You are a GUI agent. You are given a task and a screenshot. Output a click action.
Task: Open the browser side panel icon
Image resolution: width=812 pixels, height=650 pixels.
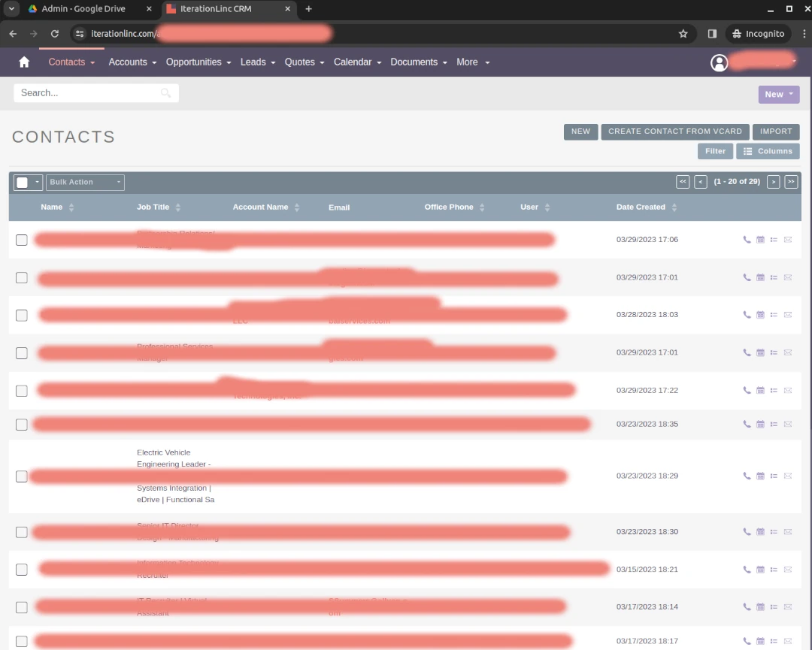[712, 34]
